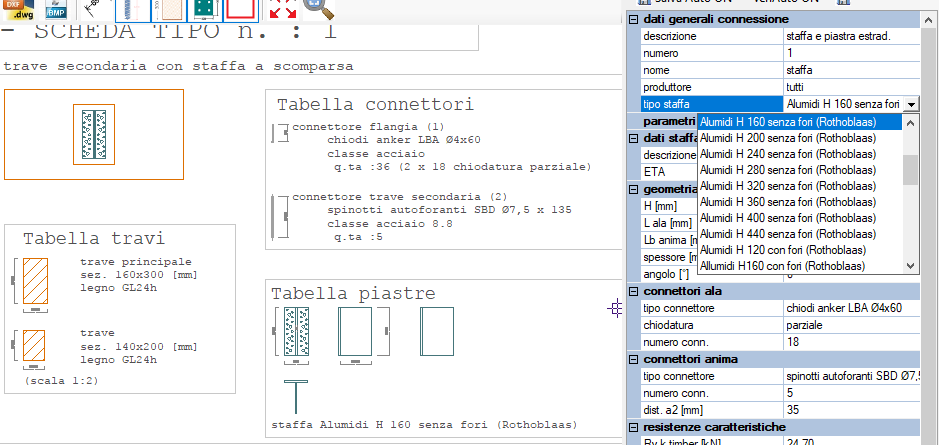This screenshot has width=939, height=445.
Task: Choose Alumidi H 400 senza fori option
Action: (800, 218)
